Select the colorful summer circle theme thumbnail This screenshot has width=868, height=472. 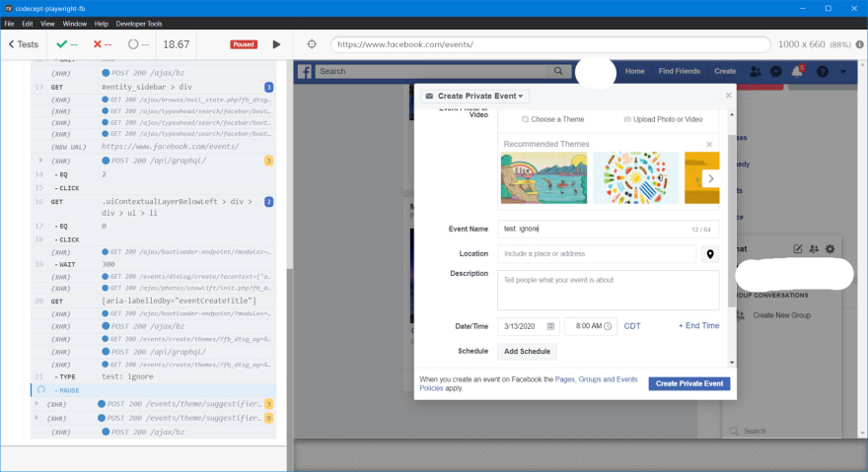(x=635, y=177)
